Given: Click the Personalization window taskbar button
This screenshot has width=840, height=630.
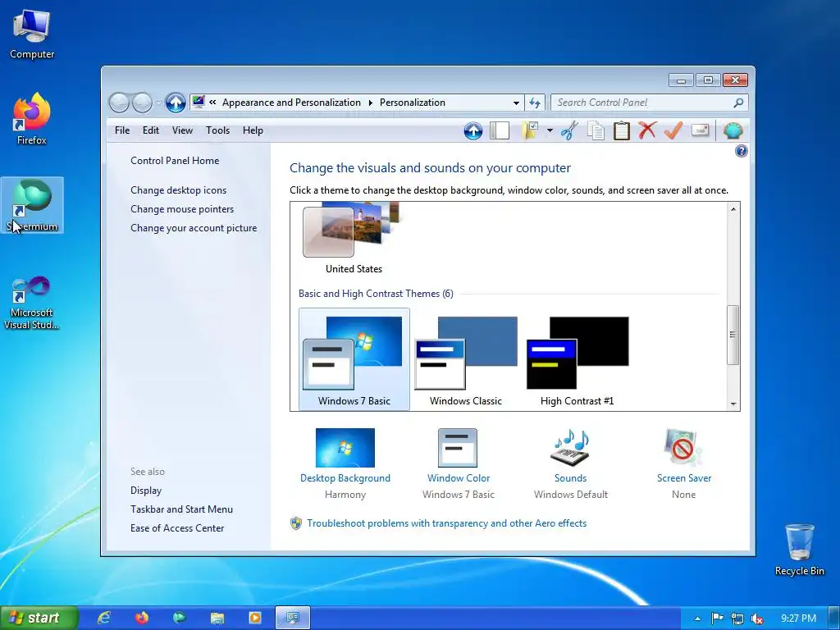Looking at the screenshot, I should tap(293, 618).
